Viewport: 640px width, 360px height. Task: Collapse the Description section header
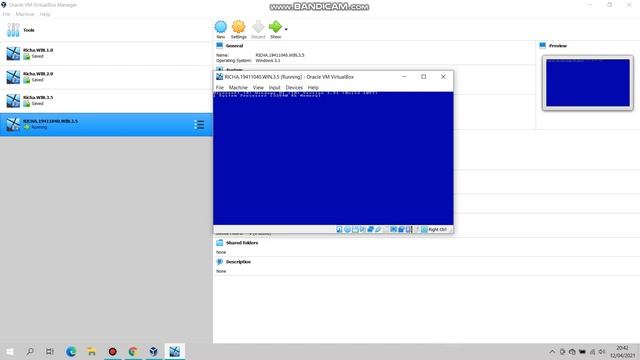pyautogui.click(x=238, y=262)
